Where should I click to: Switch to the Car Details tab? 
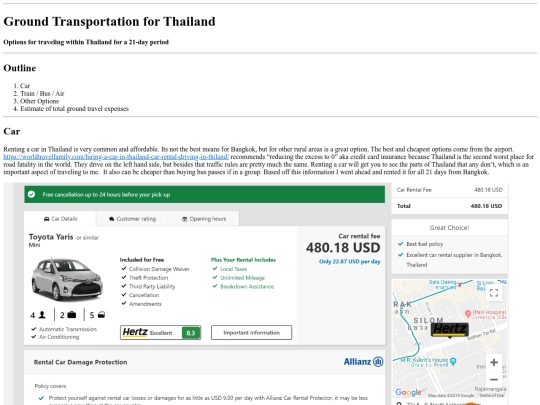[60, 219]
